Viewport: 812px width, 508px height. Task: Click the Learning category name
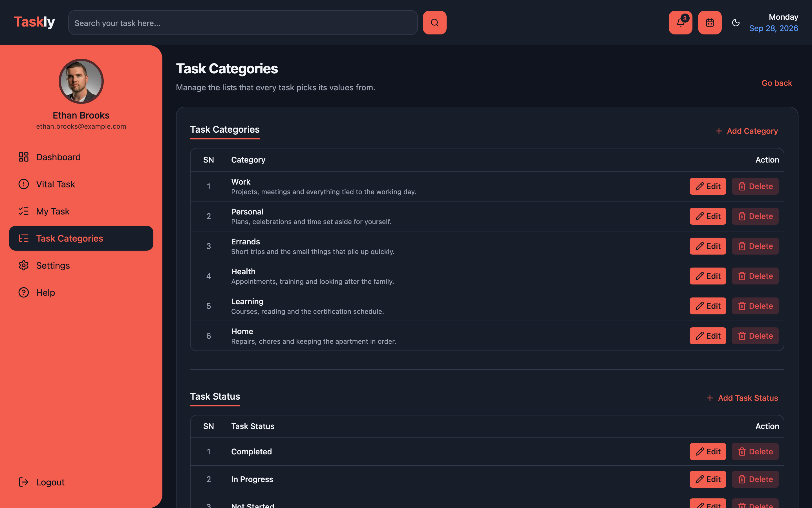pos(247,301)
